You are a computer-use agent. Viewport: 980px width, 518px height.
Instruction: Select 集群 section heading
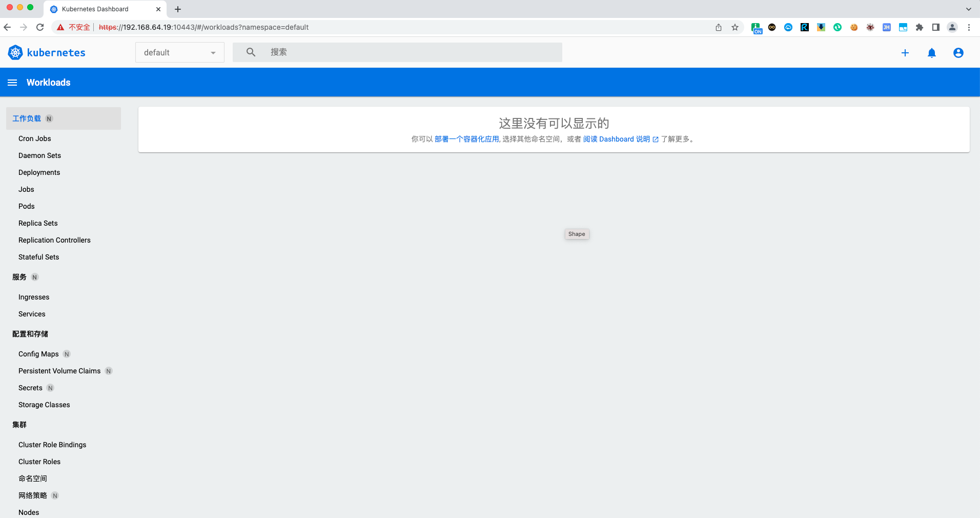[x=19, y=425]
